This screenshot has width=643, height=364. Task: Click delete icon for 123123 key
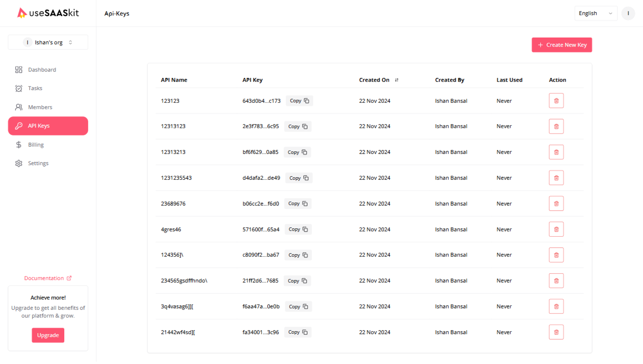coord(557,101)
